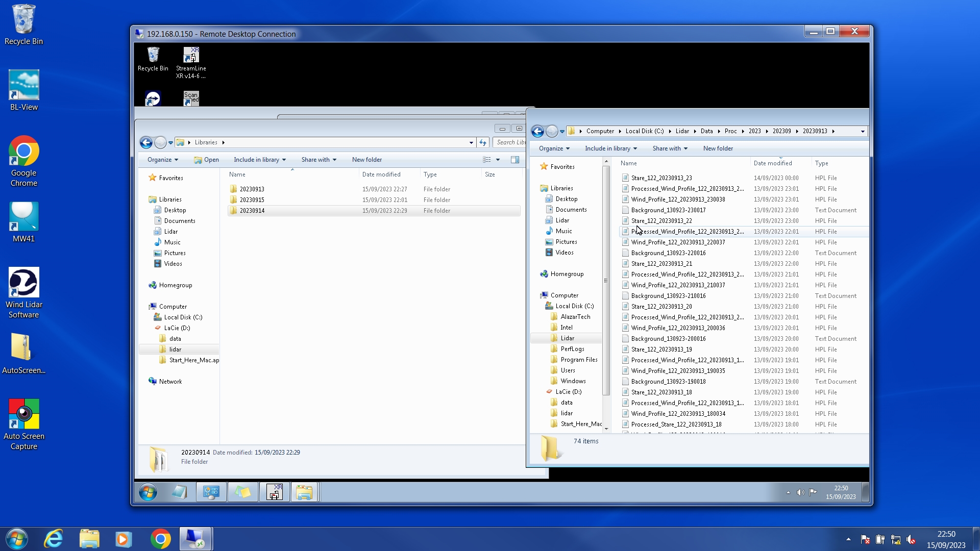Image resolution: width=980 pixels, height=551 pixels.
Task: Select LaCie (D:) in left navigation tree
Action: (x=177, y=328)
